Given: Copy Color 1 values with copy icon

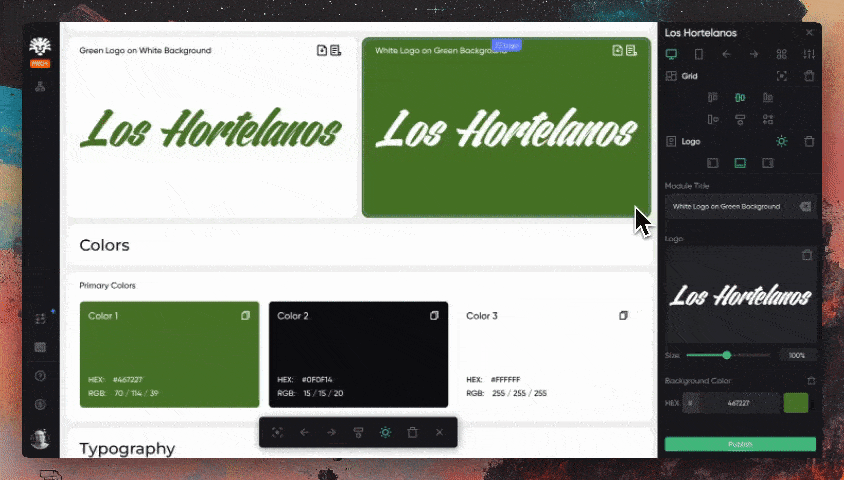Looking at the screenshot, I should pos(245,316).
